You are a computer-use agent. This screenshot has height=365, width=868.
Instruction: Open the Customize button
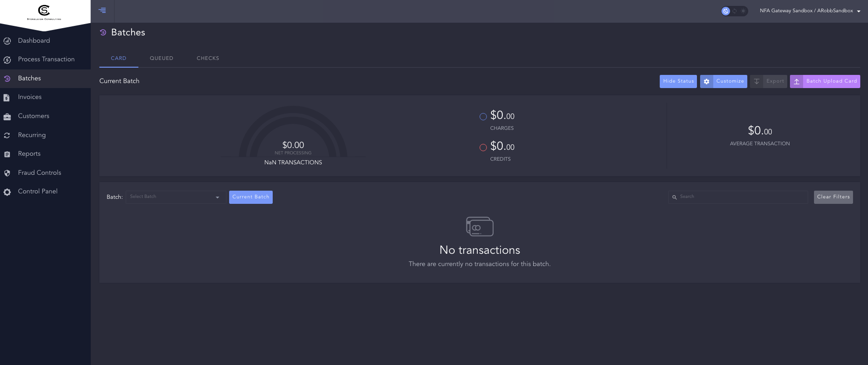click(724, 81)
